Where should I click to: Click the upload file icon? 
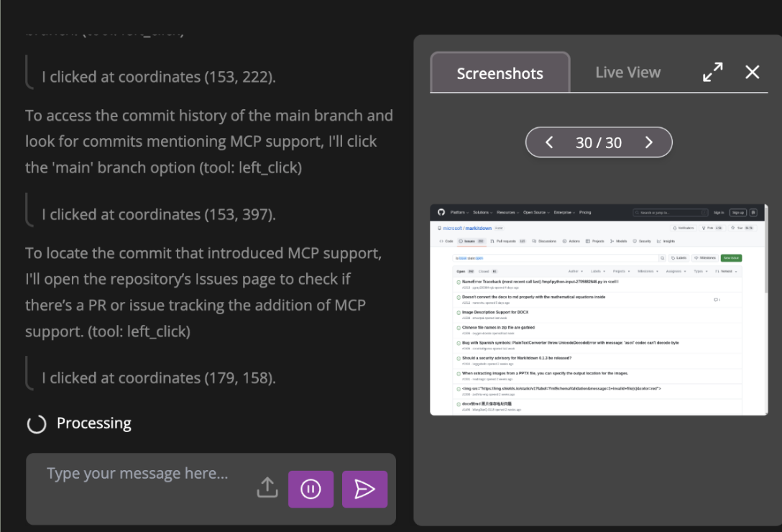(x=267, y=488)
